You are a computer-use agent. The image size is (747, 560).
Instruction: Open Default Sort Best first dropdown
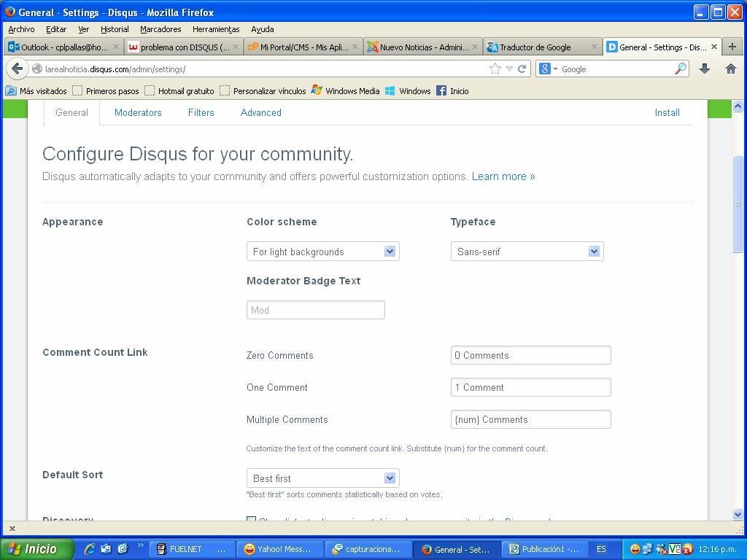323,478
